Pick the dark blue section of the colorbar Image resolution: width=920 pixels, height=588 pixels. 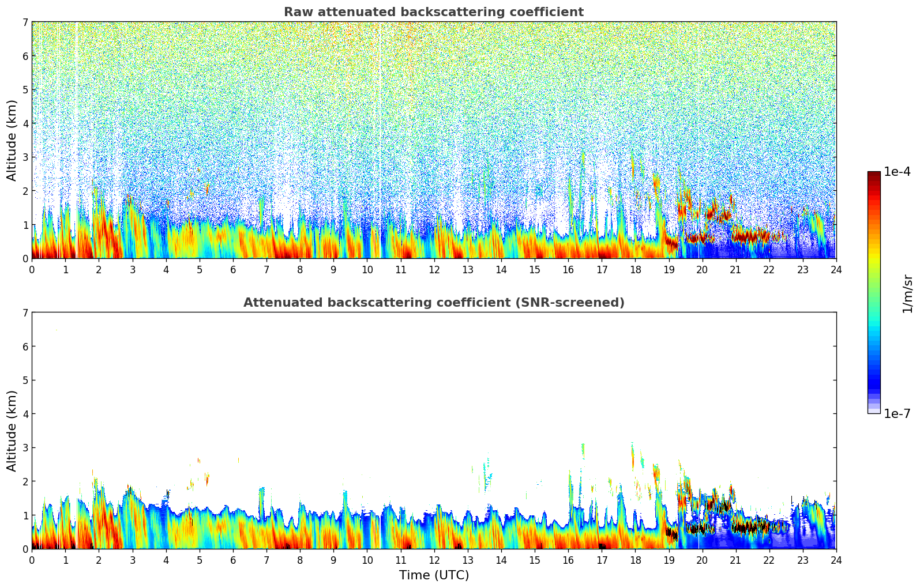click(874, 380)
